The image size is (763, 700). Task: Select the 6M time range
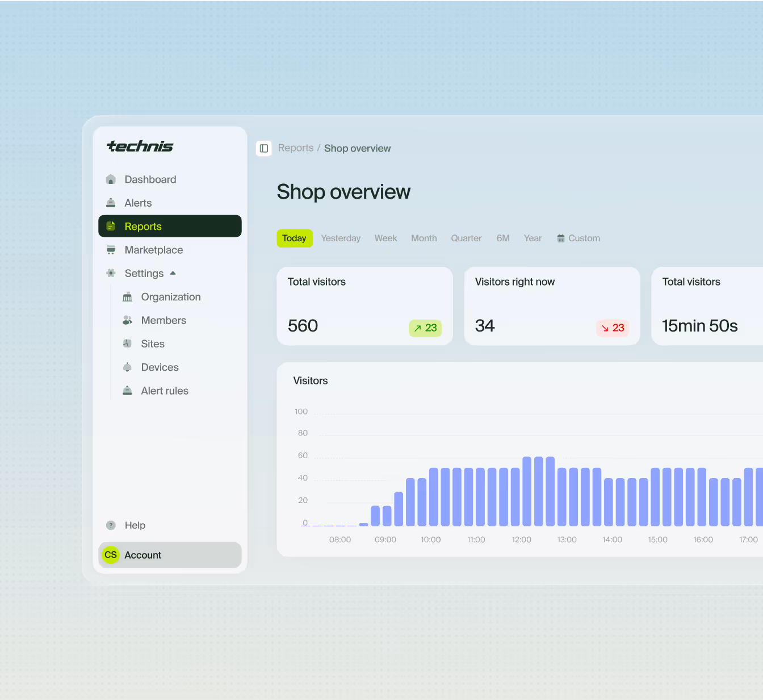click(x=503, y=238)
